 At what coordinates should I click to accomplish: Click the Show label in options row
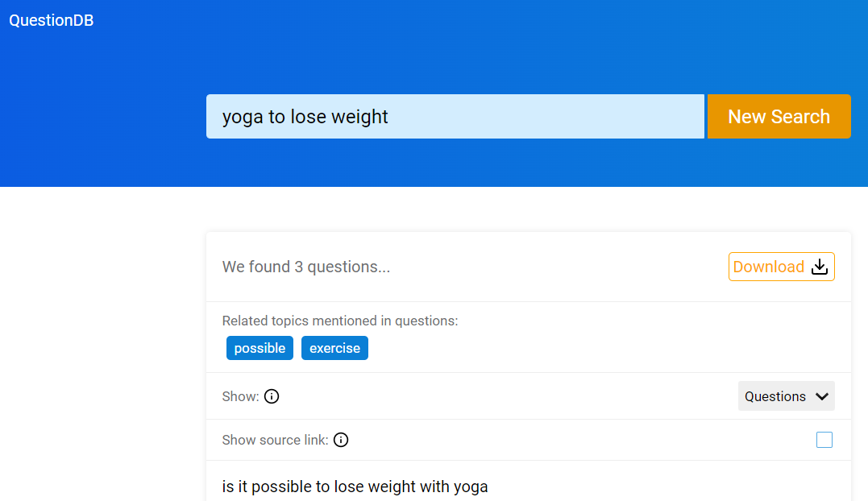pos(240,396)
